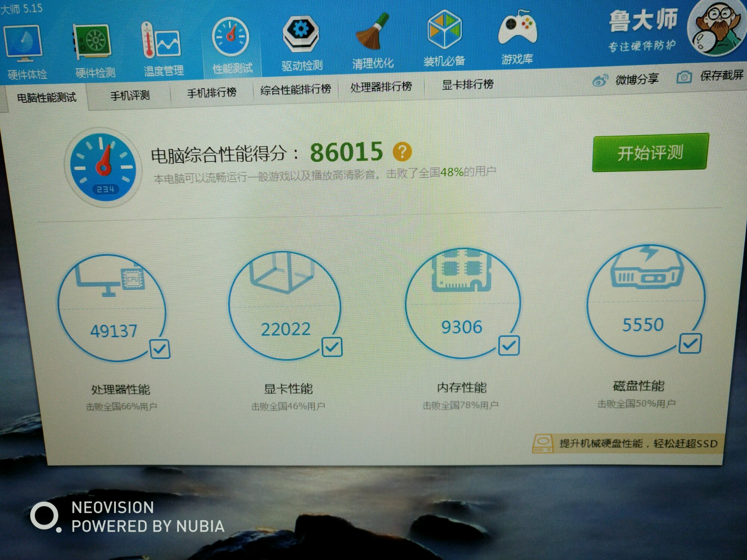Open the 综合性能排行榜 tab

pyautogui.click(x=295, y=90)
